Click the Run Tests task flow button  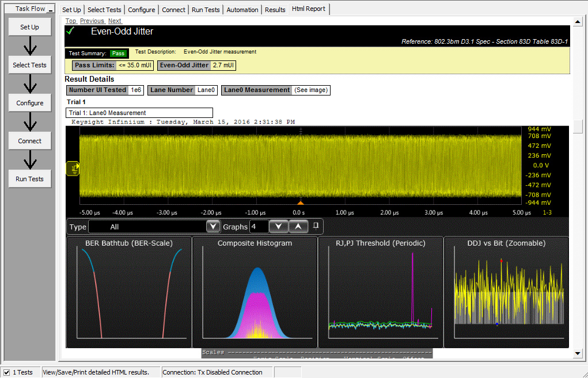point(30,179)
